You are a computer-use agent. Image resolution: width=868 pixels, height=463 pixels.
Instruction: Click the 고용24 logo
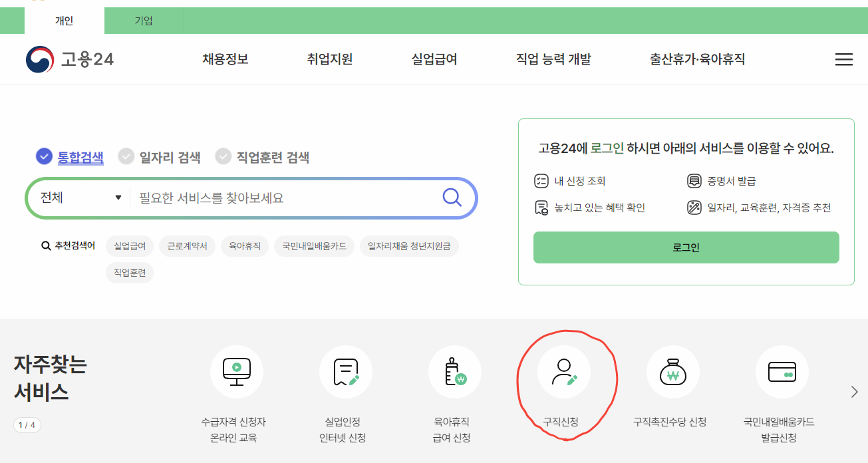(x=69, y=59)
